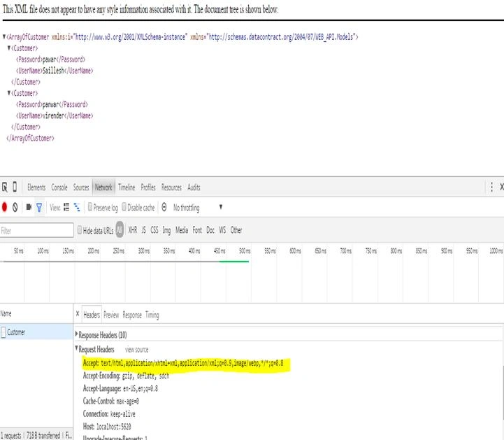Image resolution: width=504 pixels, height=440 pixels.
Task: Click the video camera capture screenshots icon
Action: coord(29,207)
